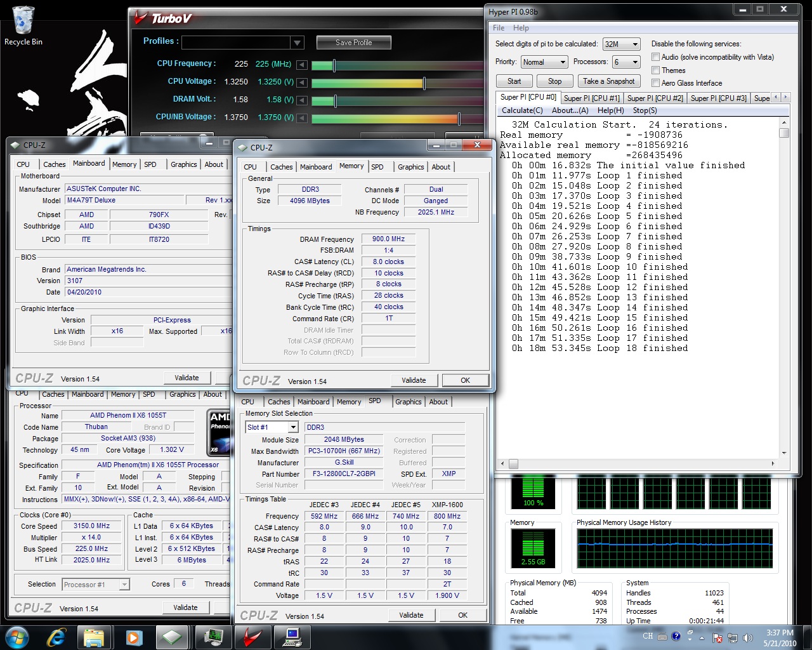Click the network icon in the system tray

point(733,637)
